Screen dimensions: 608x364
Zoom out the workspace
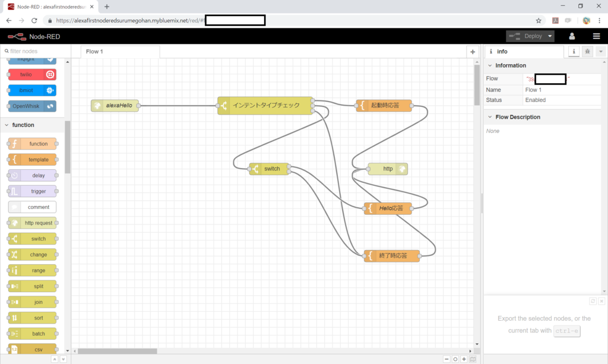tap(446, 359)
